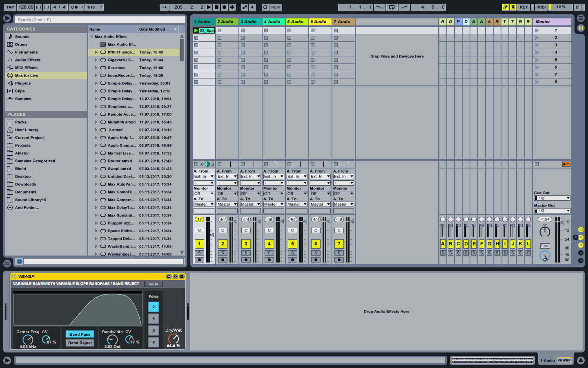This screenshot has width=588, height=368.
Task: Toggle the Draw Mode pencil icon
Action: 505,7
